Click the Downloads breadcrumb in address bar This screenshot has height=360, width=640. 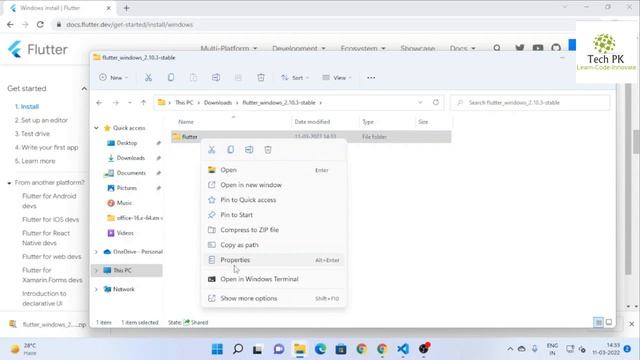pos(218,102)
